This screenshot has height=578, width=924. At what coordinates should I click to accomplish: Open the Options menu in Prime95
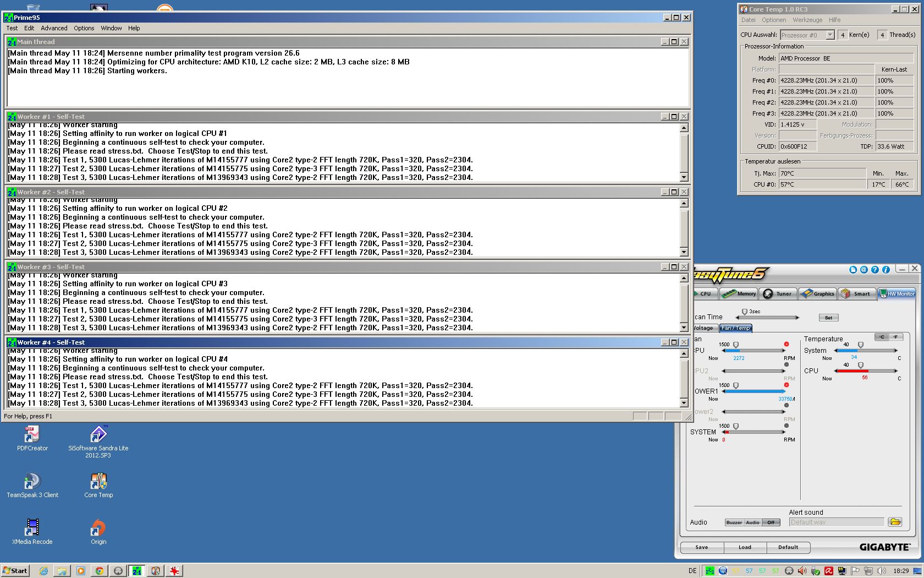pos(84,28)
